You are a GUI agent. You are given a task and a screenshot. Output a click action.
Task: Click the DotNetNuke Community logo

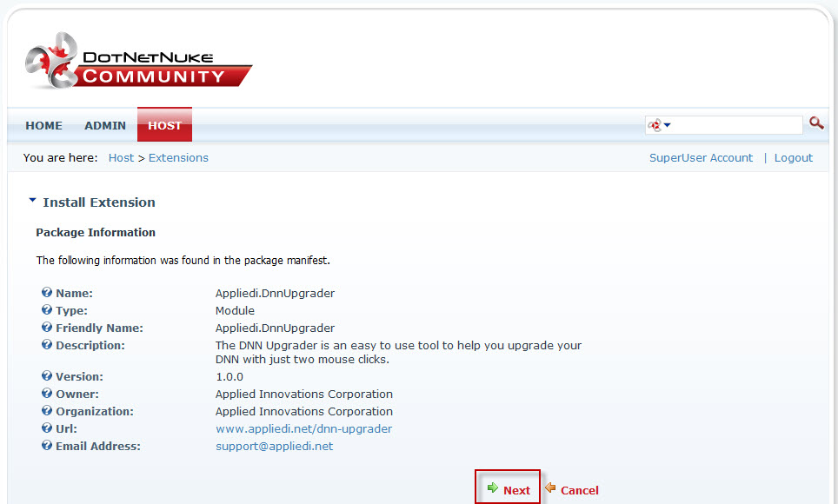138,61
